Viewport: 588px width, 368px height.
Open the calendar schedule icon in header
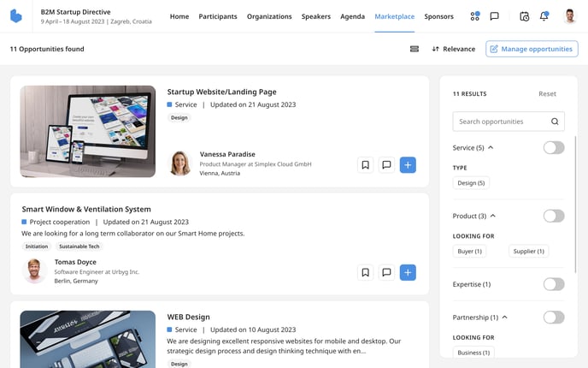(524, 16)
